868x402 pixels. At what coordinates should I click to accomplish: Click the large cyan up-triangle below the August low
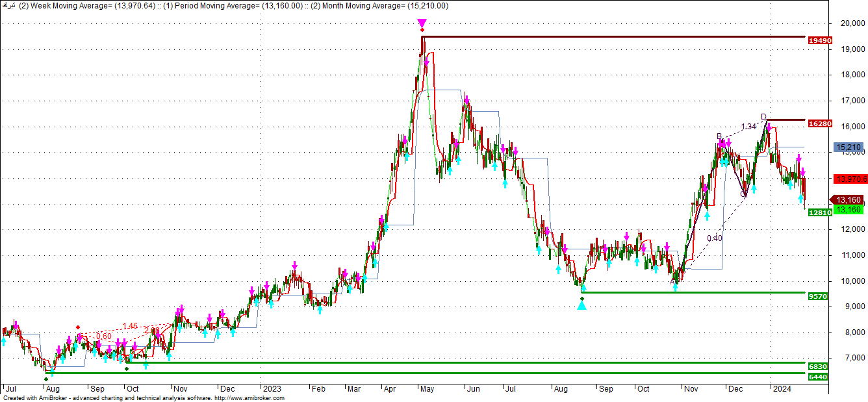pos(581,305)
